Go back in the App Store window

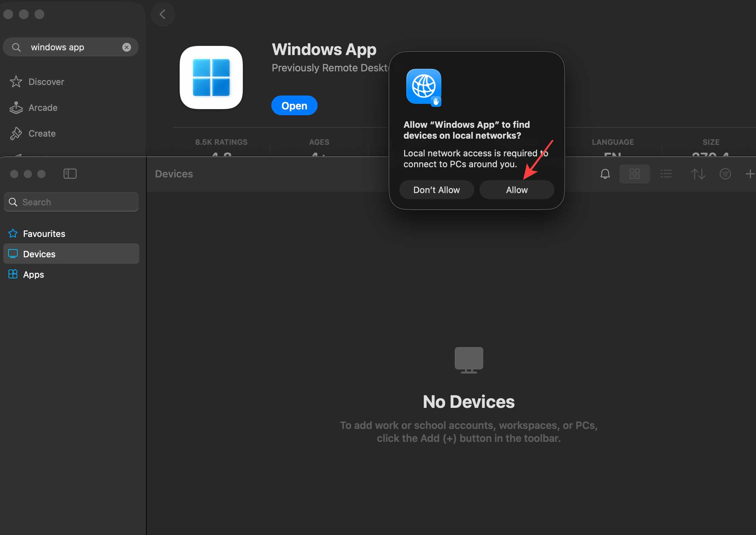tap(163, 14)
